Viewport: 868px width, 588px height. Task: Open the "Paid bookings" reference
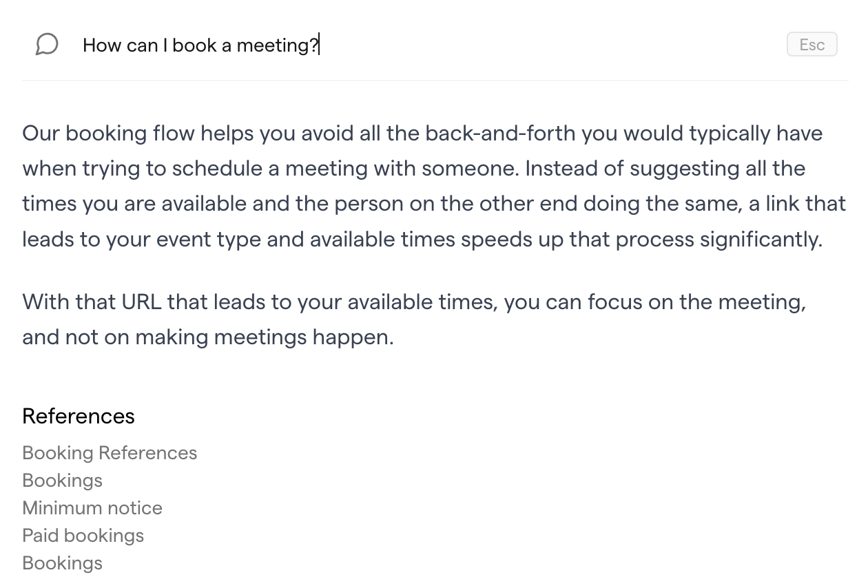click(83, 536)
